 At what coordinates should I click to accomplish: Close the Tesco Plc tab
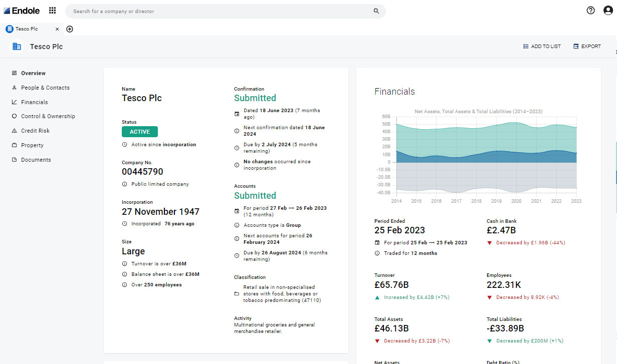point(57,29)
